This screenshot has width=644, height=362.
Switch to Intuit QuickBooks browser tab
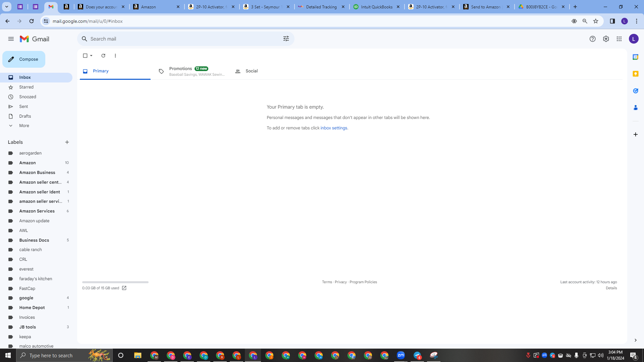[377, 7]
